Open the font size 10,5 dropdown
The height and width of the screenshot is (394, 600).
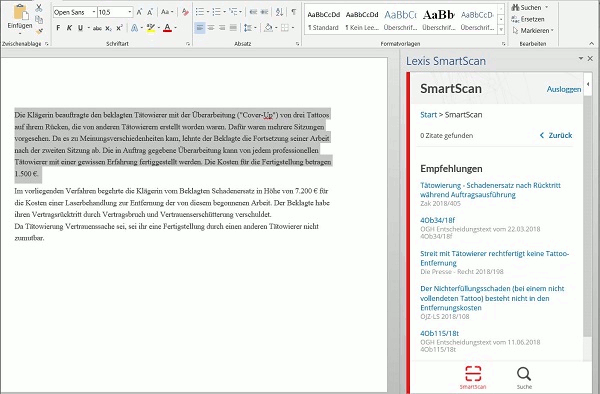point(130,12)
